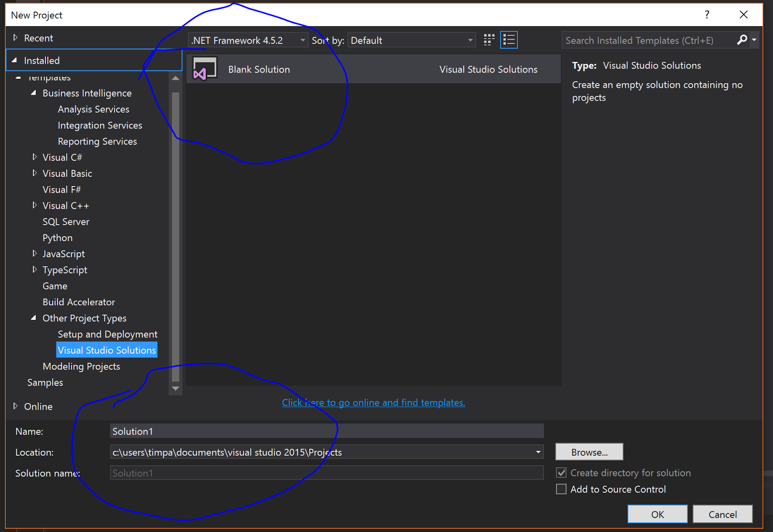Open the dialog help question mark

pos(707,14)
